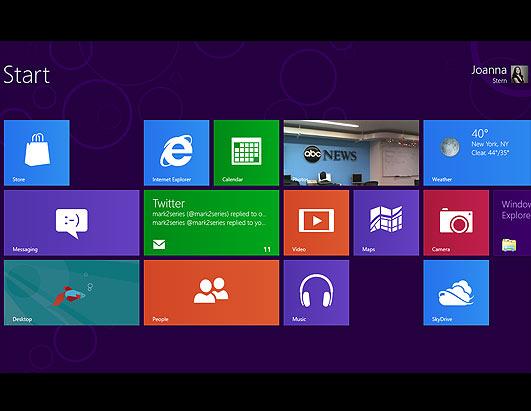Click Joanna Stern's profile picture
Image resolution: width=531 pixels, height=411 pixels.
coord(519,74)
